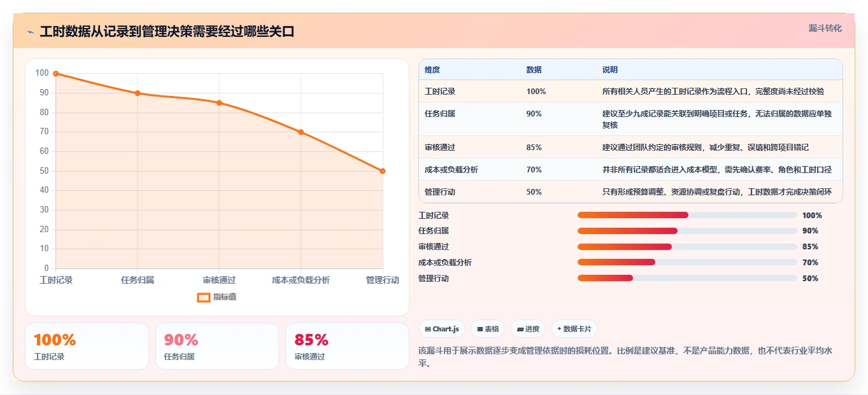The height and width of the screenshot is (395, 868).
Task: Click the 85% value in the table
Action: (x=534, y=148)
